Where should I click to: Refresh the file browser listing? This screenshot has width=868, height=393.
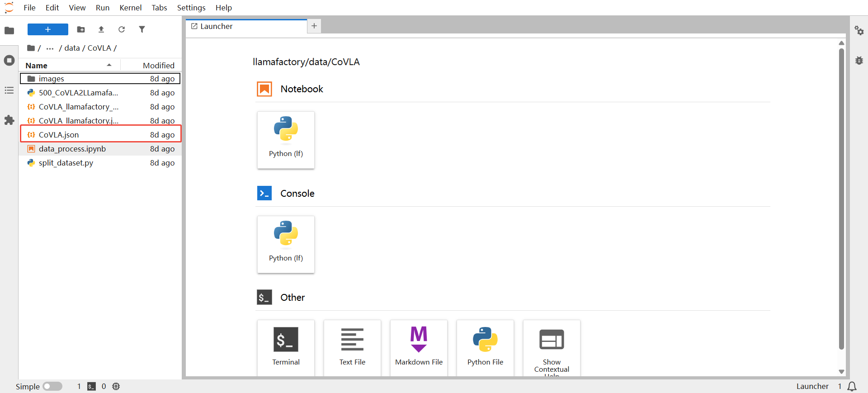(122, 29)
